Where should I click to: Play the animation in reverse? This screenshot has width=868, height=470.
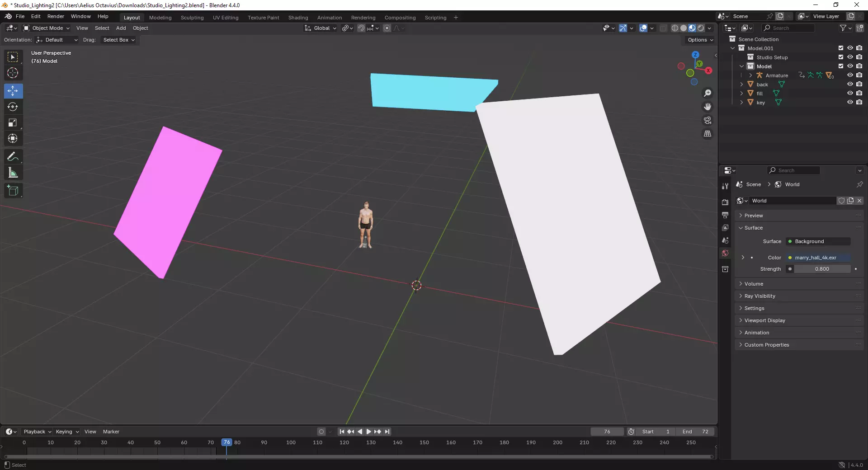[360, 432]
